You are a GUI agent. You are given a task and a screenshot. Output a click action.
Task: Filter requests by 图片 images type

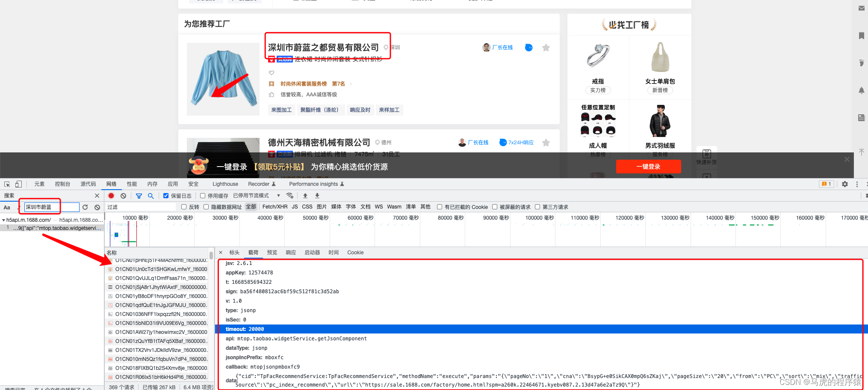[322, 207]
